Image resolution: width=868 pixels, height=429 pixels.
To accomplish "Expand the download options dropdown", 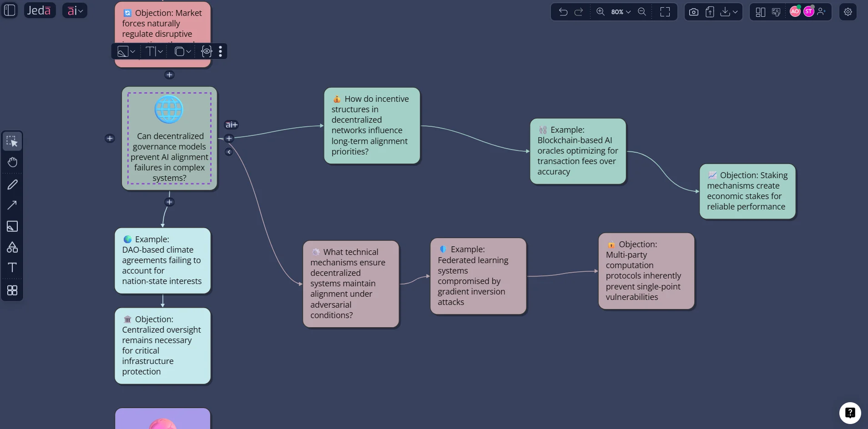I will click(729, 12).
